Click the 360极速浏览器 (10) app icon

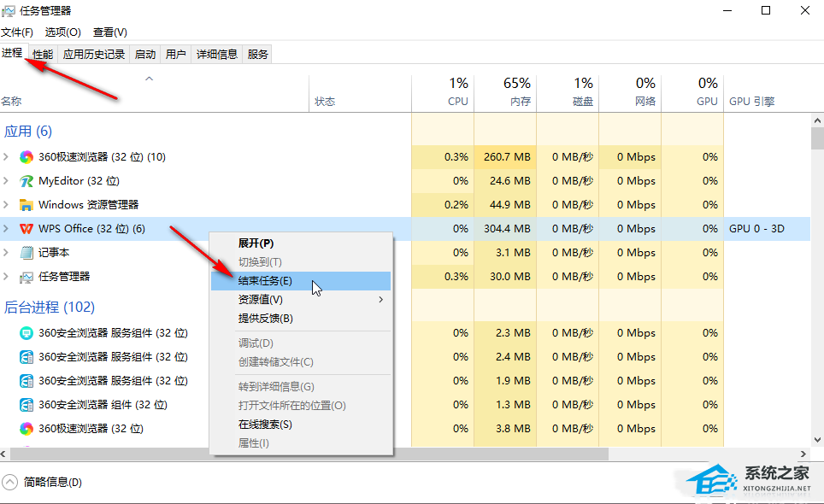26,157
